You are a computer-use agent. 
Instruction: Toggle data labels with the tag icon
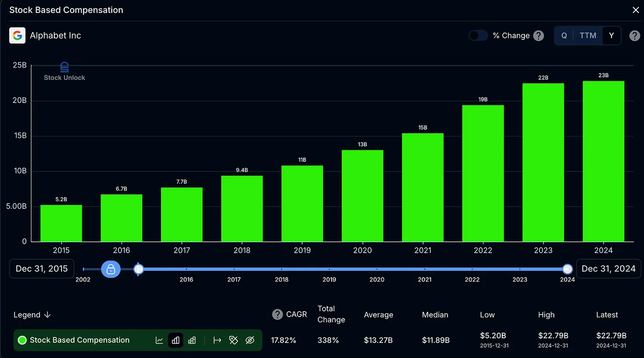(234, 340)
